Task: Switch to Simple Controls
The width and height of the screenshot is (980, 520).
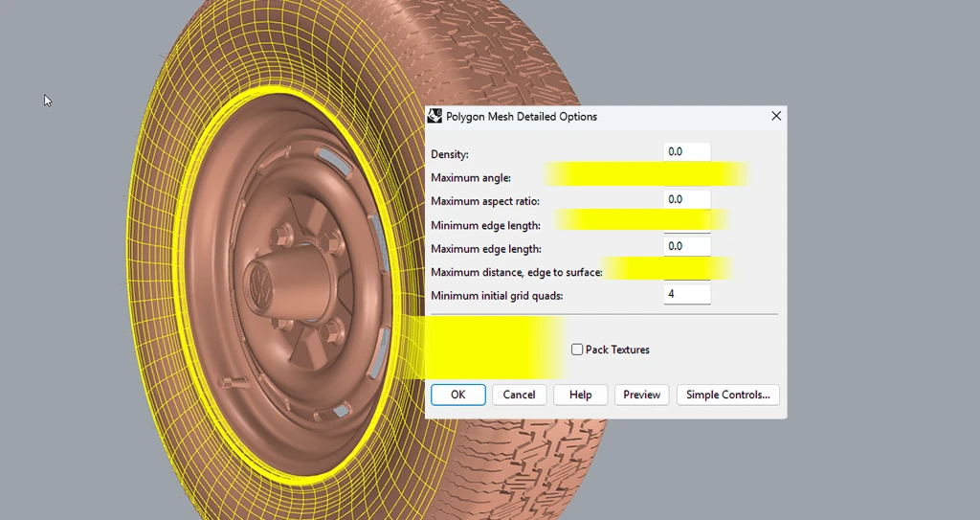Action: click(727, 395)
